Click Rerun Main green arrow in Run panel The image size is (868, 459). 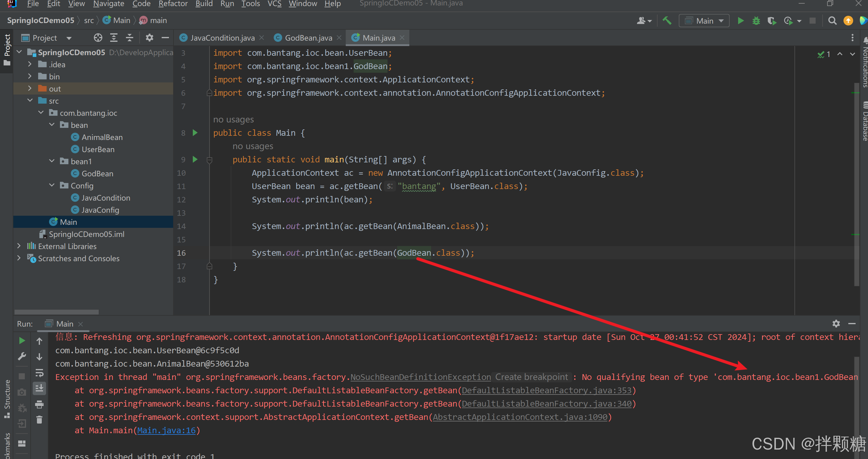(x=22, y=341)
